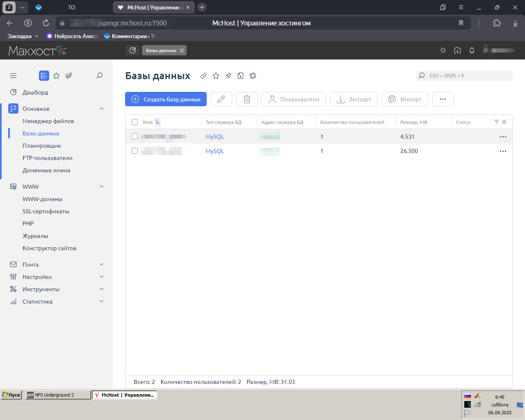This screenshot has height=420, width=525.
Task: Expand the Инструменты section
Action: [102, 289]
